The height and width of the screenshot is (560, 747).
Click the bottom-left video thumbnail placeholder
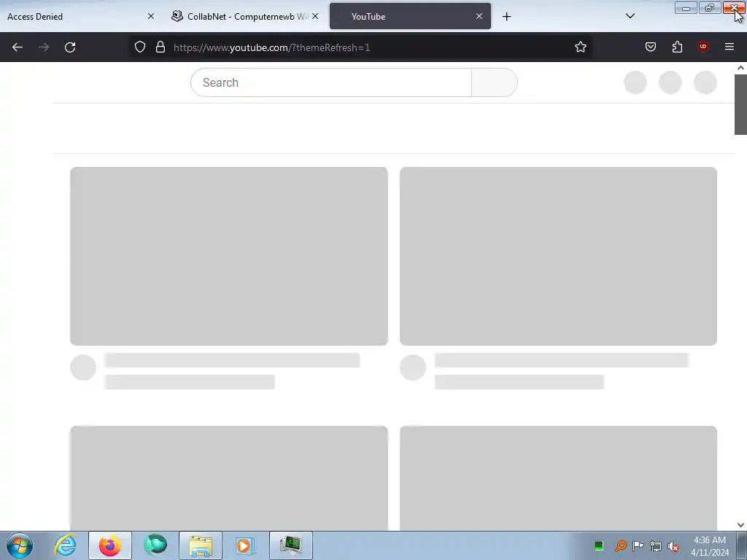(x=228, y=478)
